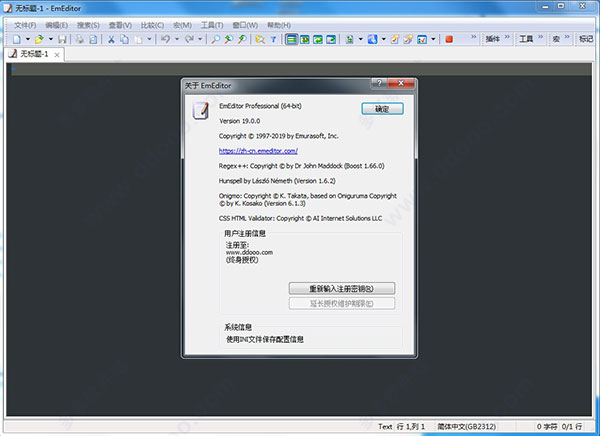
Task: Click the New file toolbar icon
Action: (17, 39)
